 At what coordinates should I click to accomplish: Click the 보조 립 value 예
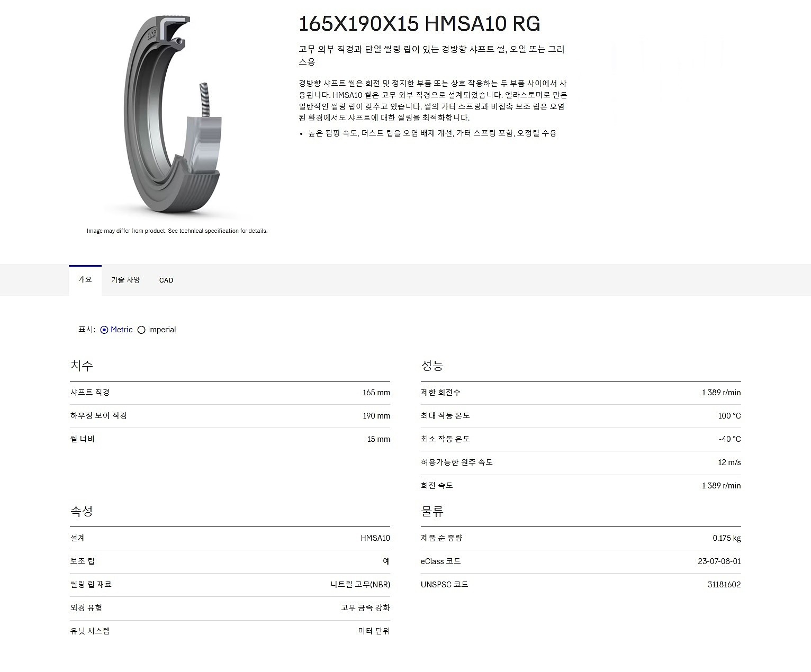point(386,561)
